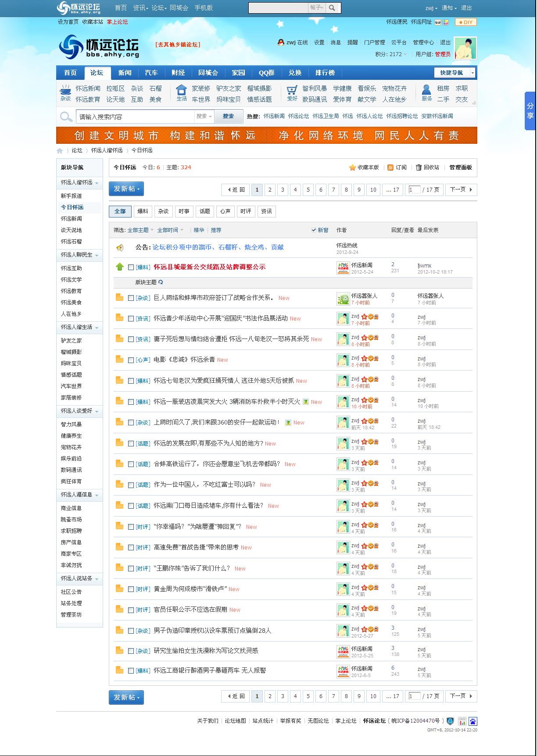Click the 服务 person category icon
The width and height of the screenshot is (537, 756).
(x=426, y=90)
